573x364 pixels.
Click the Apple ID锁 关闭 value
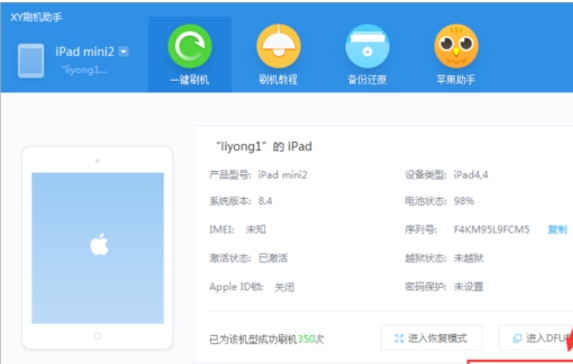click(284, 287)
